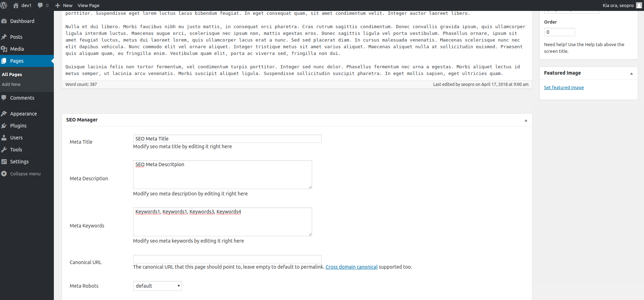The height and width of the screenshot is (300, 644).
Task: Click into the Canonical URL field
Action: pyautogui.click(x=227, y=259)
